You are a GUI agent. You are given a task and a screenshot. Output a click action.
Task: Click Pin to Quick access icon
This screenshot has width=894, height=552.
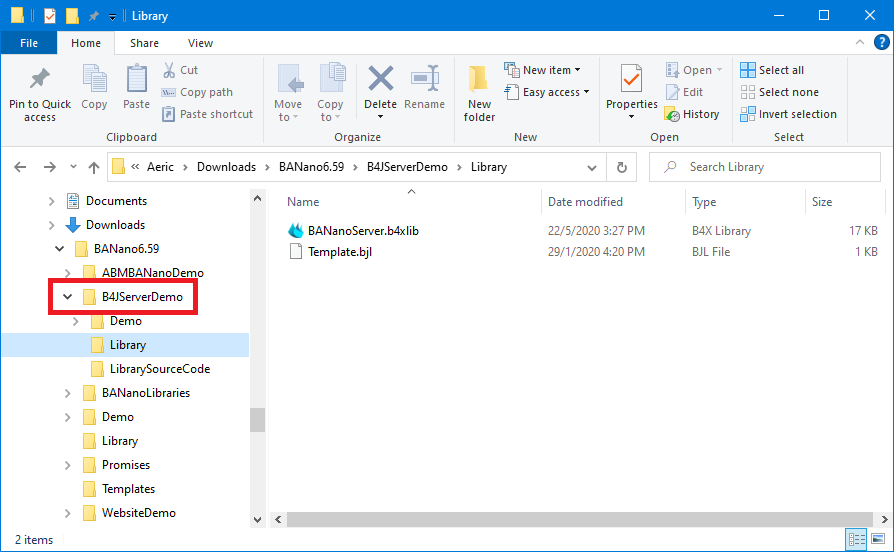[40, 79]
